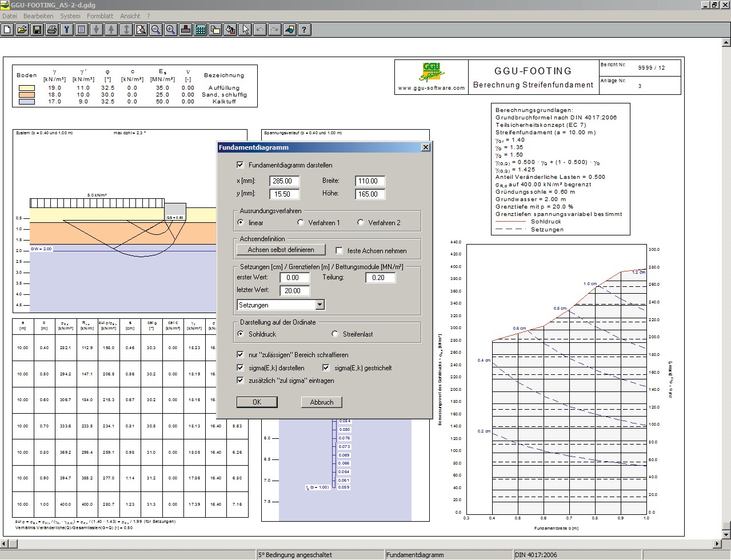Viewport: 731px width, 560px height.
Task: Click 'DIN 4017:2006' in status bar
Action: (x=536, y=555)
